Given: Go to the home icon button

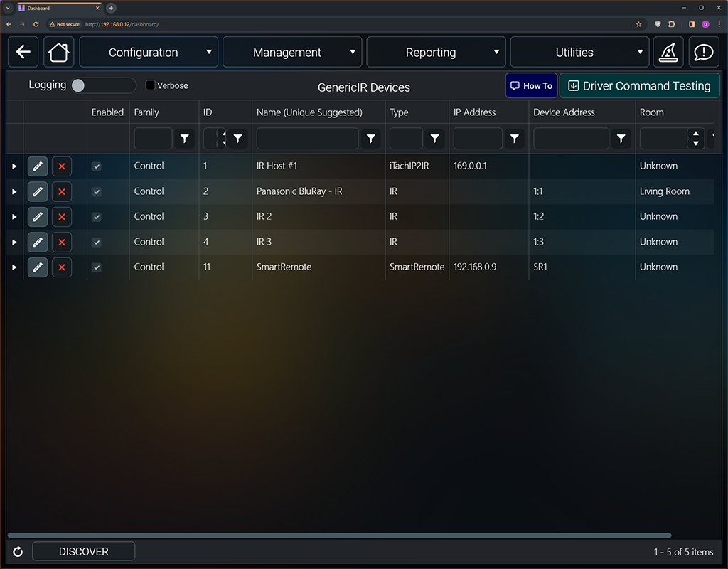Looking at the screenshot, I should click(x=58, y=52).
